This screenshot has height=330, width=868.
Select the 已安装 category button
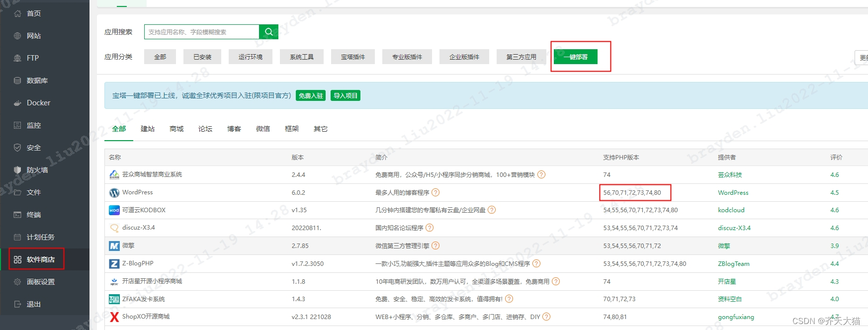pos(202,57)
